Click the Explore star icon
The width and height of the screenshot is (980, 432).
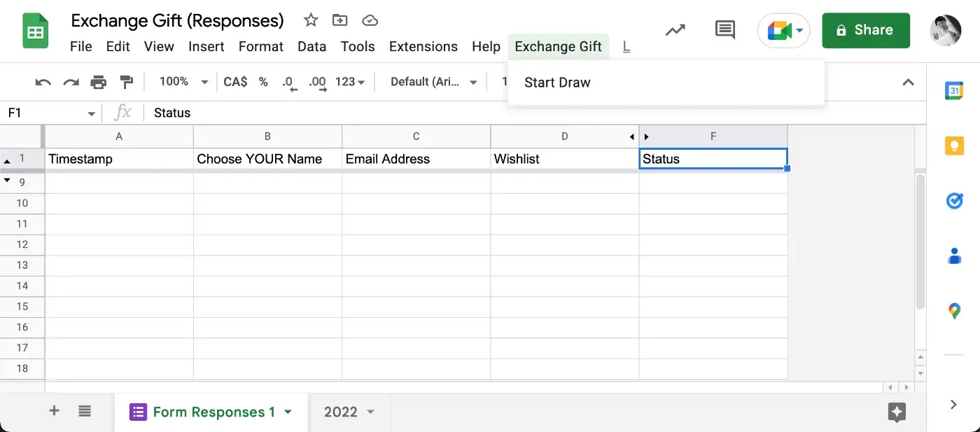coord(897,412)
